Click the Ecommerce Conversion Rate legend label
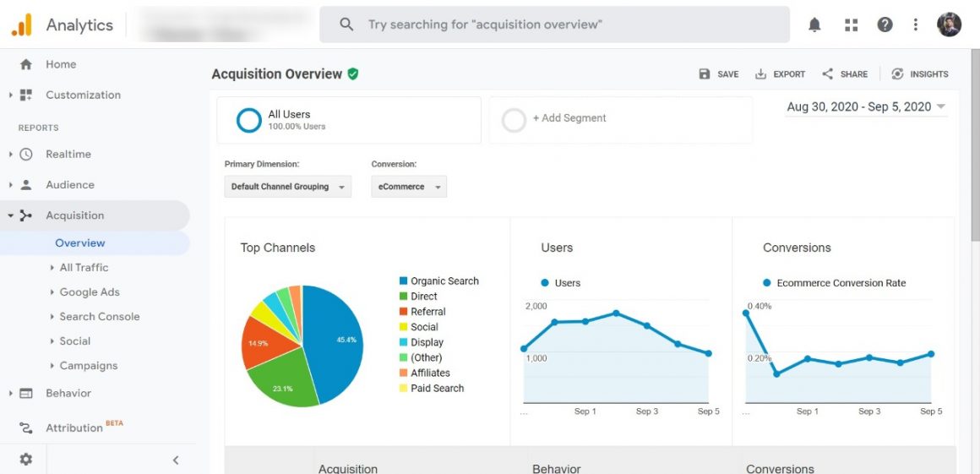Image resolution: width=980 pixels, height=474 pixels. [x=841, y=283]
